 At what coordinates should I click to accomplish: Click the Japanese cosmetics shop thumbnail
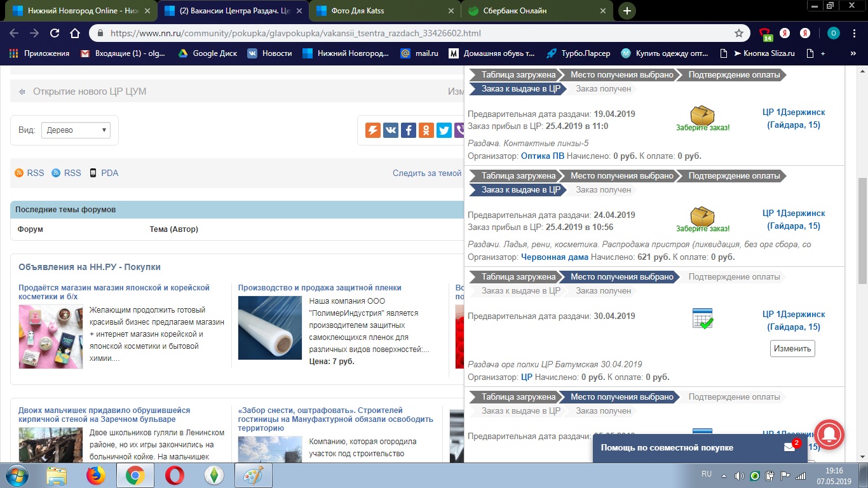pos(51,337)
